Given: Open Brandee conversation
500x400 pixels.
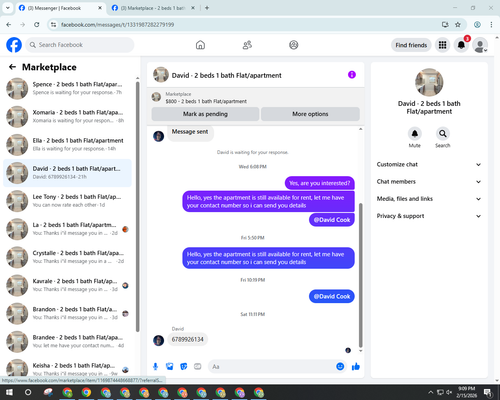Looking at the screenshot, I should coord(68,341).
